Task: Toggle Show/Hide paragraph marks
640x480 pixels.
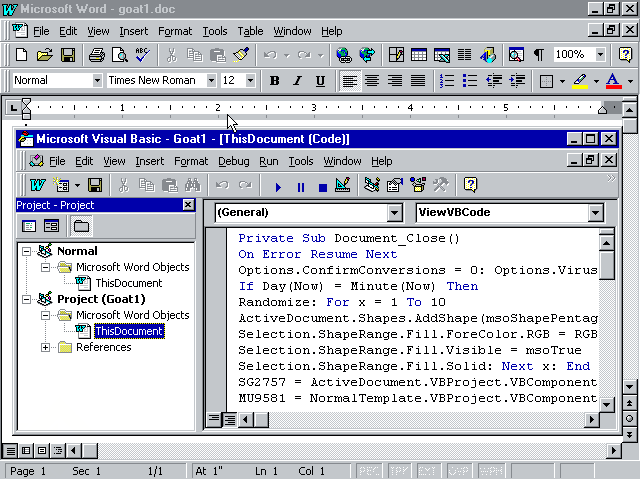Action: point(539,55)
